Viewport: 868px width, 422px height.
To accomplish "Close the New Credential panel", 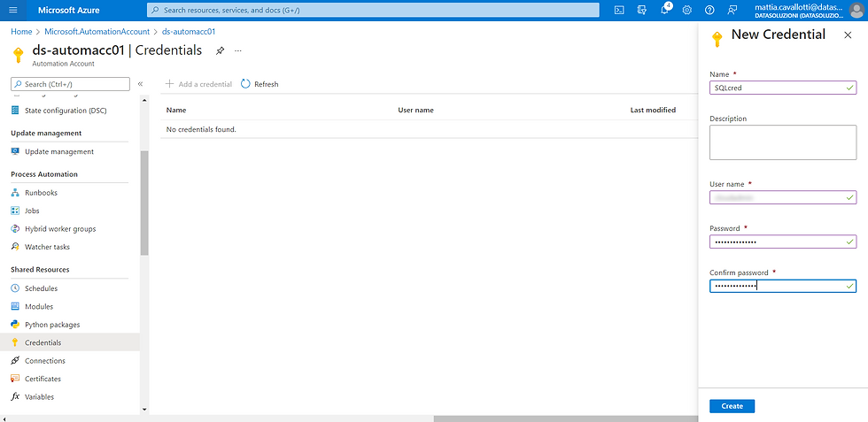I will click(x=848, y=35).
